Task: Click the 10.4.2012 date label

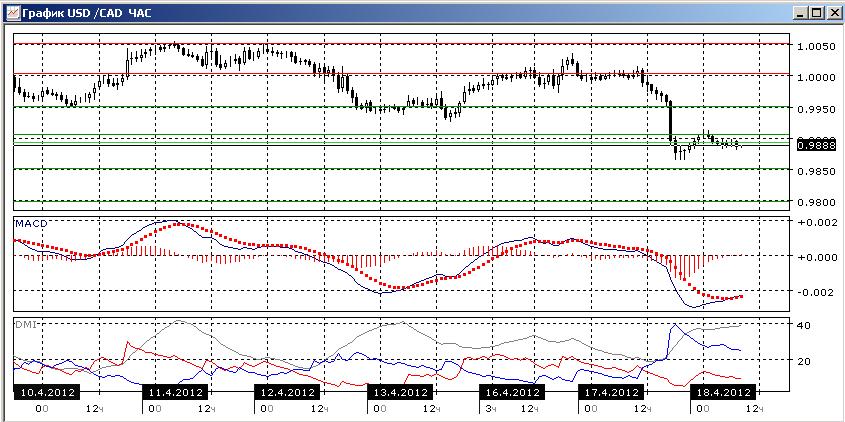Action: click(46, 392)
